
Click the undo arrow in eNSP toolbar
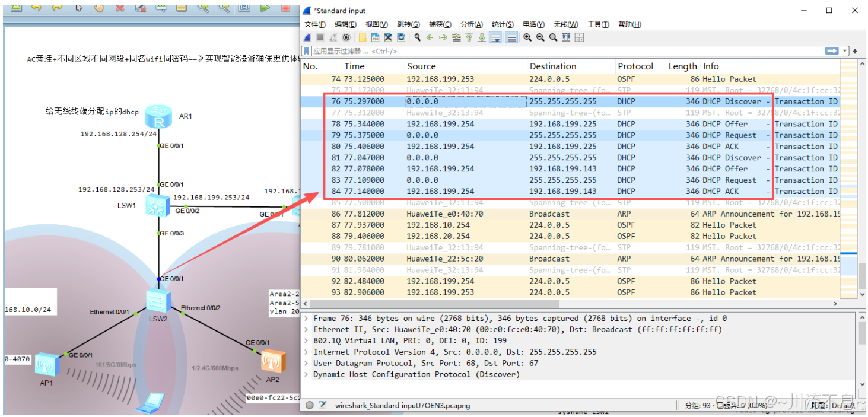pyautogui.click(x=36, y=8)
